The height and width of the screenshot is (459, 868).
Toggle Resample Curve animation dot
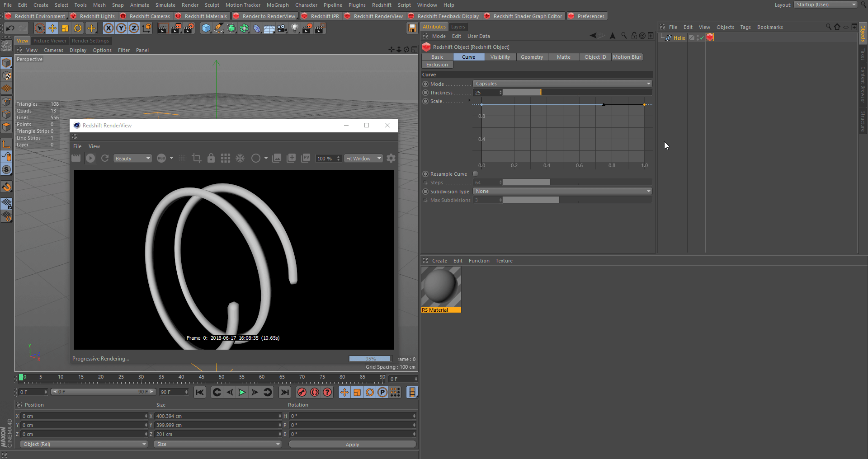[425, 174]
